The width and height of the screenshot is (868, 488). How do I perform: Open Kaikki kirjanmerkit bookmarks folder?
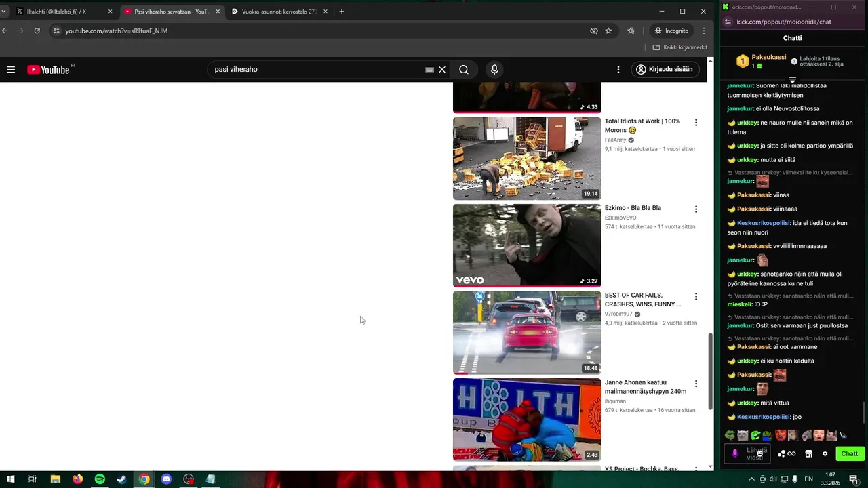(679, 47)
